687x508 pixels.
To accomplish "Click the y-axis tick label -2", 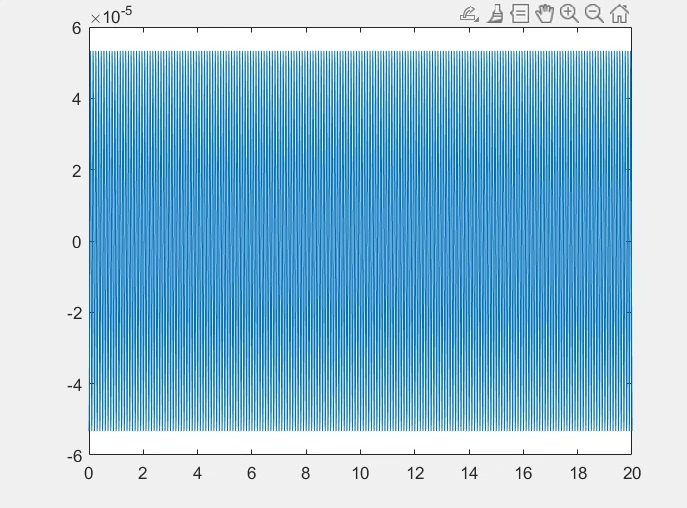I will coord(74,313).
